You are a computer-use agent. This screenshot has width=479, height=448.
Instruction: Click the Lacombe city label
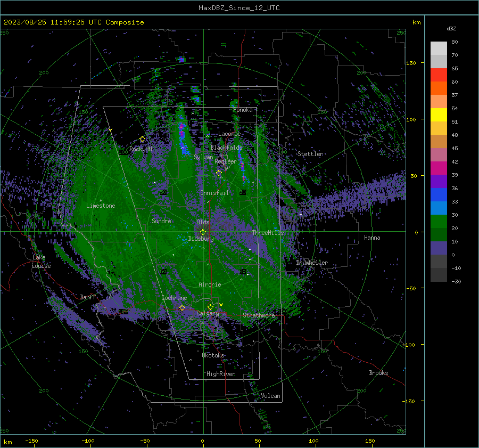pyautogui.click(x=229, y=134)
